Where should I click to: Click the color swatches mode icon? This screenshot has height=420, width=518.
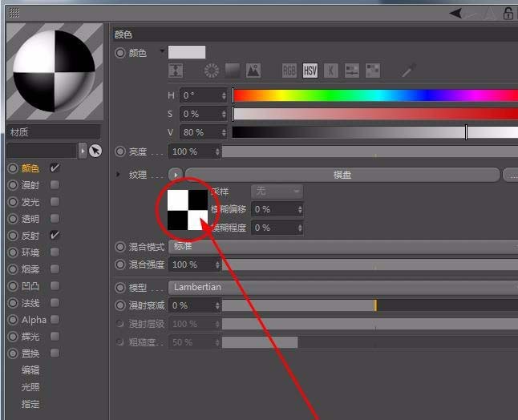pos(373,71)
